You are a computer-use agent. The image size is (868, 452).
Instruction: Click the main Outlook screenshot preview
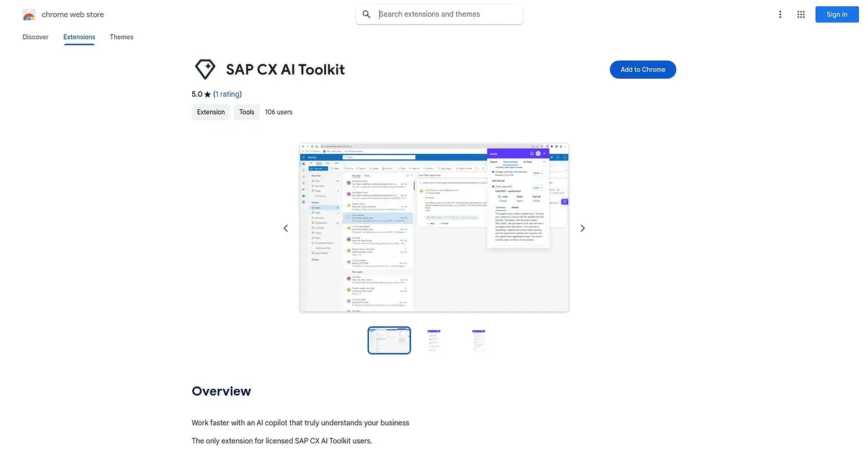pos(434,228)
